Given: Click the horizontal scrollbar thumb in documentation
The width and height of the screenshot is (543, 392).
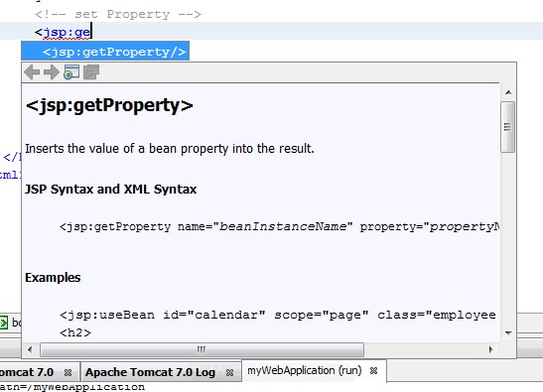Looking at the screenshot, I should [x=202, y=349].
